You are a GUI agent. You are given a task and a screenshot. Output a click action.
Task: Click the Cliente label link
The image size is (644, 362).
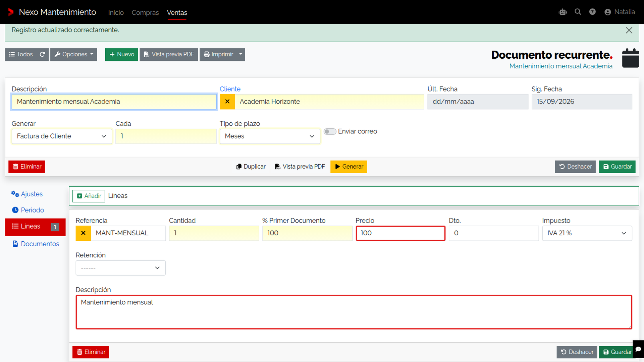click(230, 89)
